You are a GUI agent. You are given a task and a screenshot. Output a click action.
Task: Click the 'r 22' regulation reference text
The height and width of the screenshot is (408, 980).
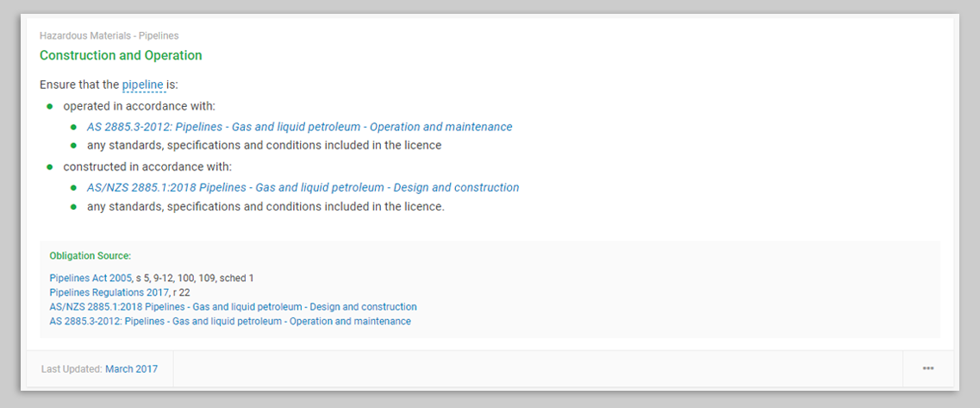[181, 292]
